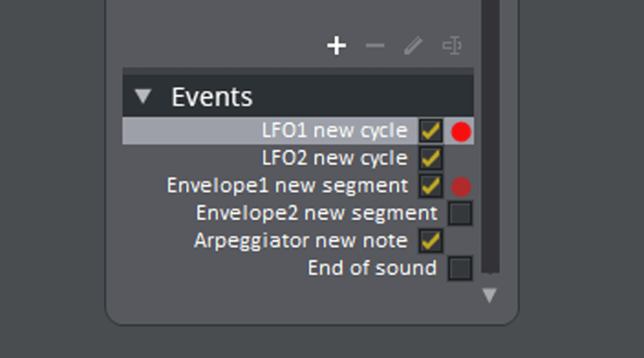Click the Events section header
Viewport: 644px width, 358px height.
(298, 96)
